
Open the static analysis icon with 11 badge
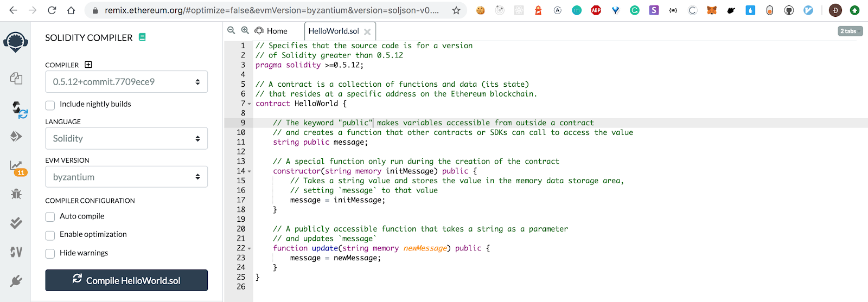click(x=17, y=168)
